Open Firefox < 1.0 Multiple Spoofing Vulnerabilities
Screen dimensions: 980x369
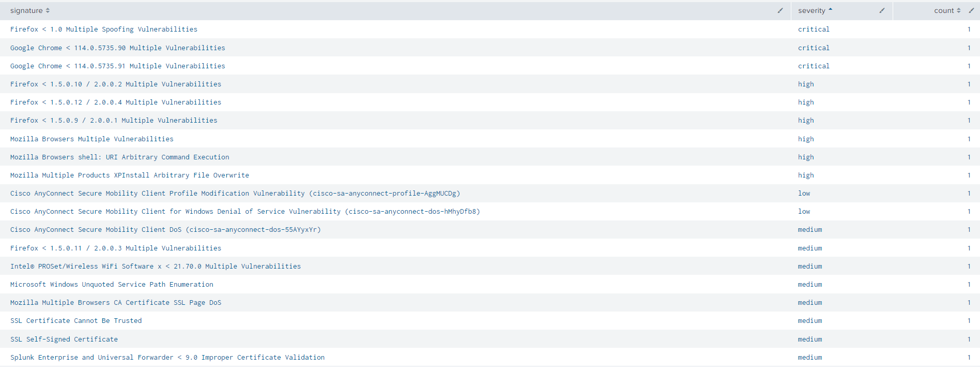[104, 29]
